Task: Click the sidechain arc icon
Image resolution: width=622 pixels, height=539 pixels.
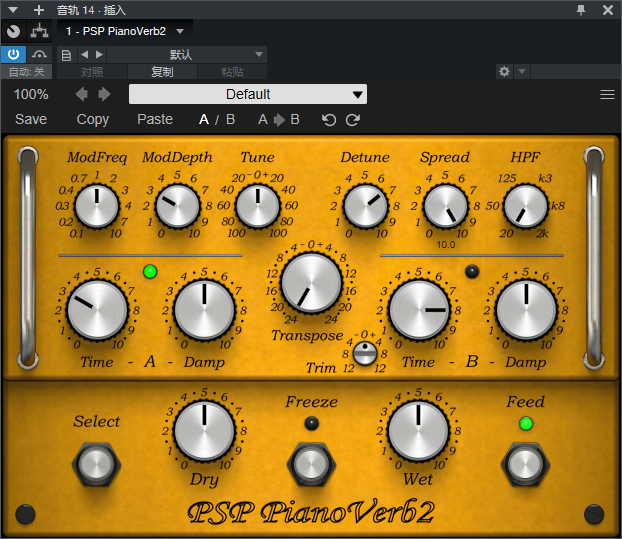Action: pyautogui.click(x=39, y=54)
